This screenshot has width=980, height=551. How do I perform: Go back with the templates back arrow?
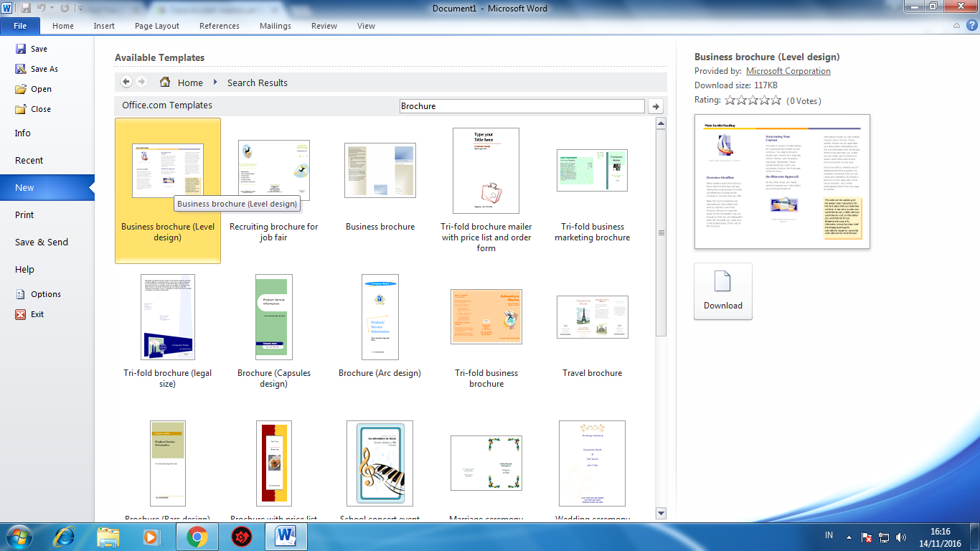tap(126, 82)
